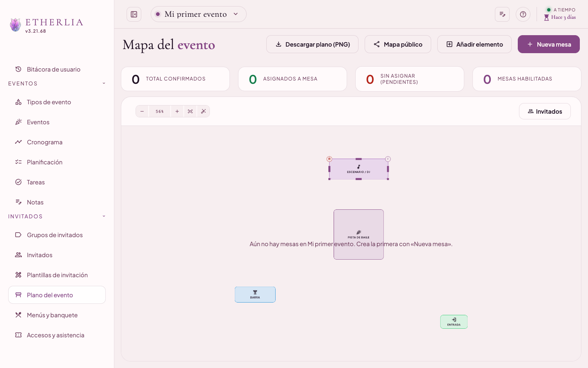588x368 pixels.
Task: Collapse the INVITADOS sidebar section
Action: point(57,216)
